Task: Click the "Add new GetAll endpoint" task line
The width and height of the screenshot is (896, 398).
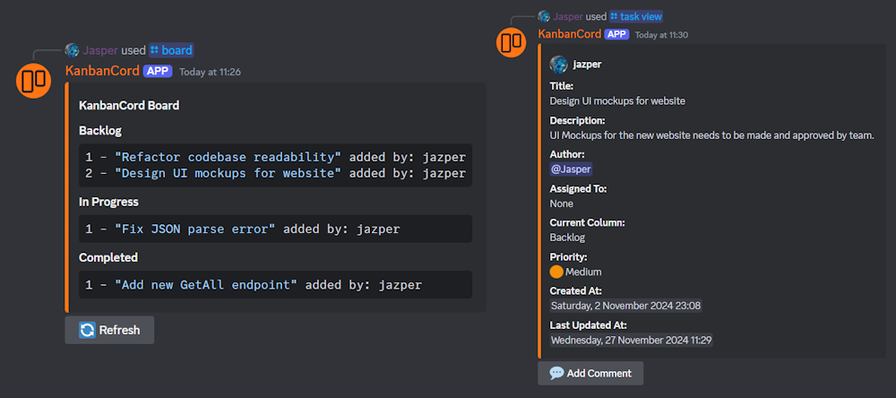Action: pyautogui.click(x=275, y=285)
